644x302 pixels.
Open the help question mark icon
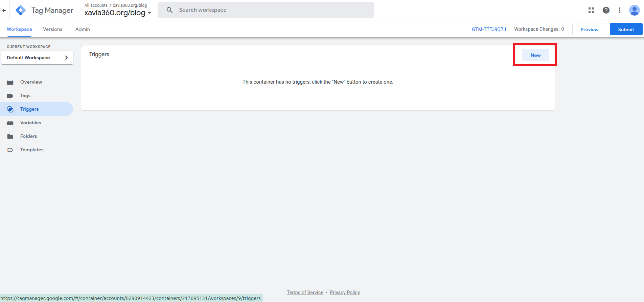606,10
